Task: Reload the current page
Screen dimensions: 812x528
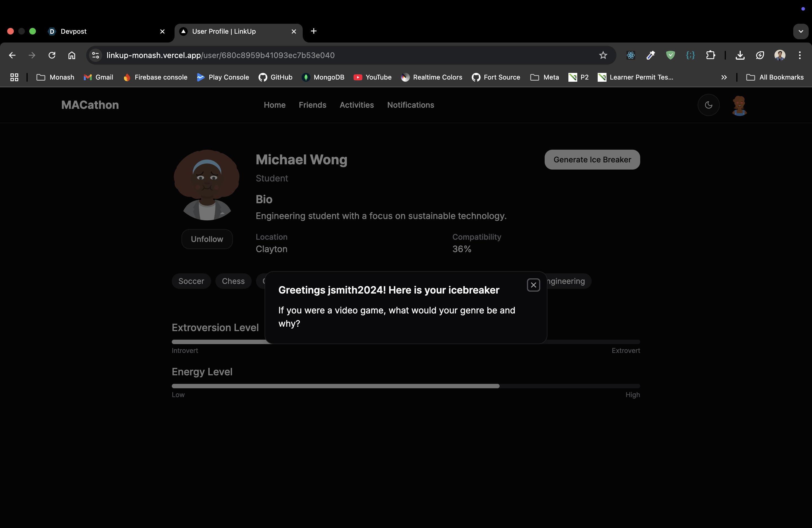Action: (52, 55)
